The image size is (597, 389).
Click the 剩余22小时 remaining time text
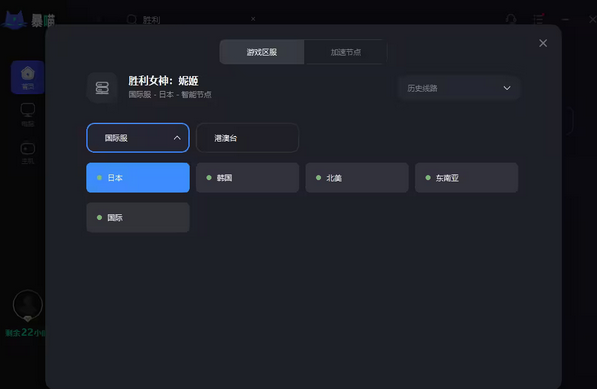click(x=25, y=333)
